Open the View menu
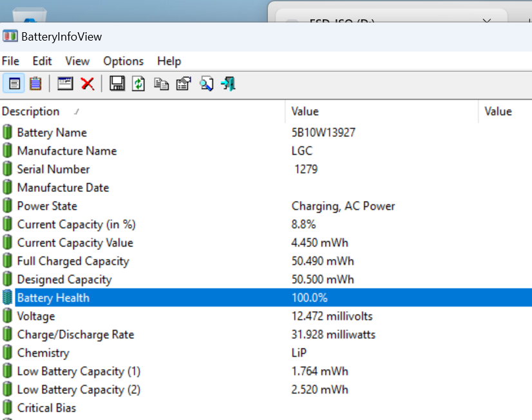 click(x=77, y=61)
